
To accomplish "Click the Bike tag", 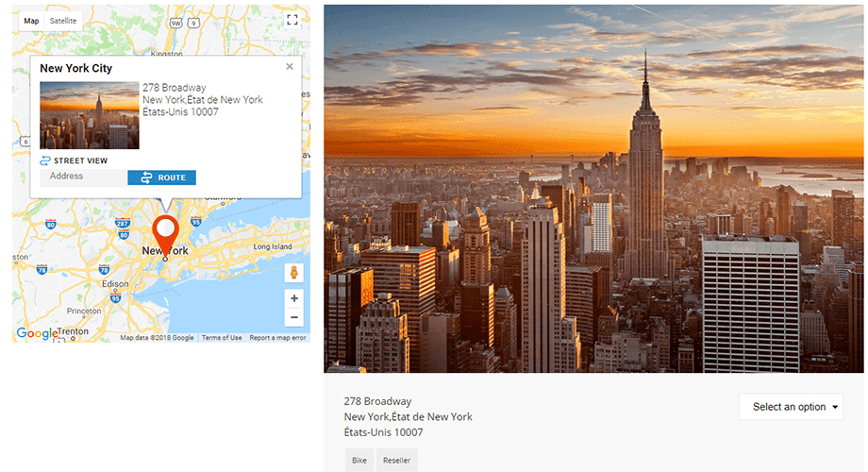I will click(x=359, y=460).
